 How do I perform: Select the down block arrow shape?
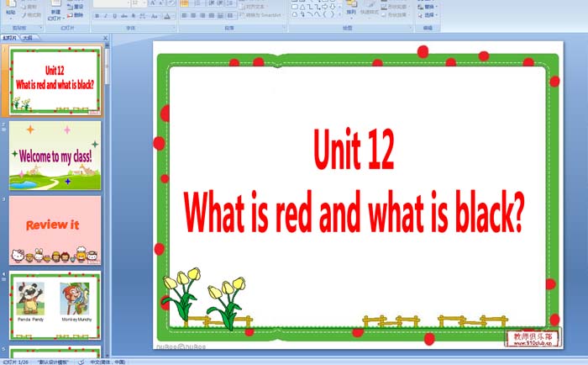pyautogui.click(x=333, y=7)
